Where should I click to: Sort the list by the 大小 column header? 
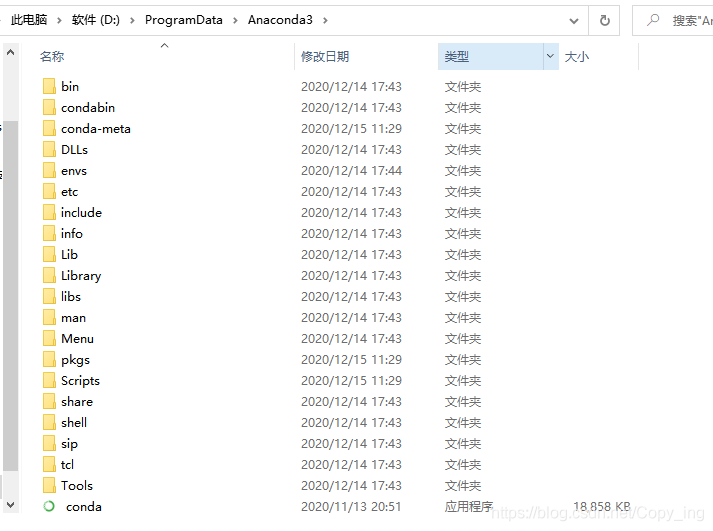click(x=577, y=56)
